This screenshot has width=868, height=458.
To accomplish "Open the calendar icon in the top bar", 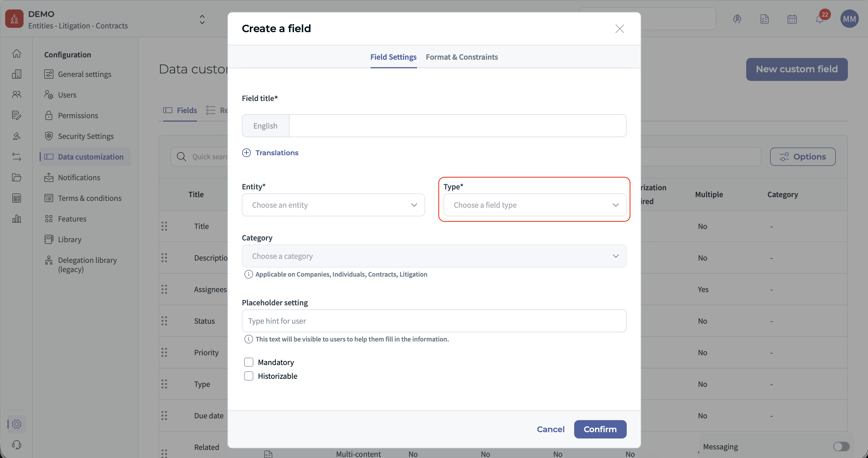I will [792, 19].
